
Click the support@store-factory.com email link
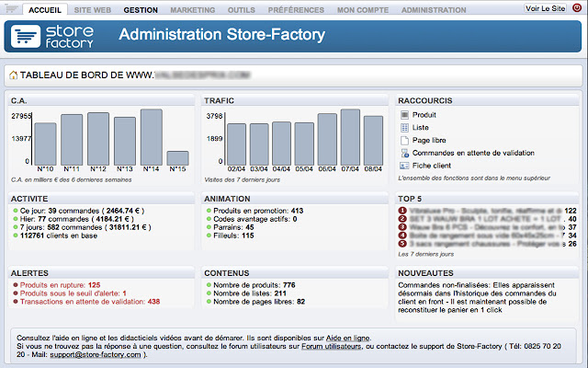pyautogui.click(x=98, y=354)
